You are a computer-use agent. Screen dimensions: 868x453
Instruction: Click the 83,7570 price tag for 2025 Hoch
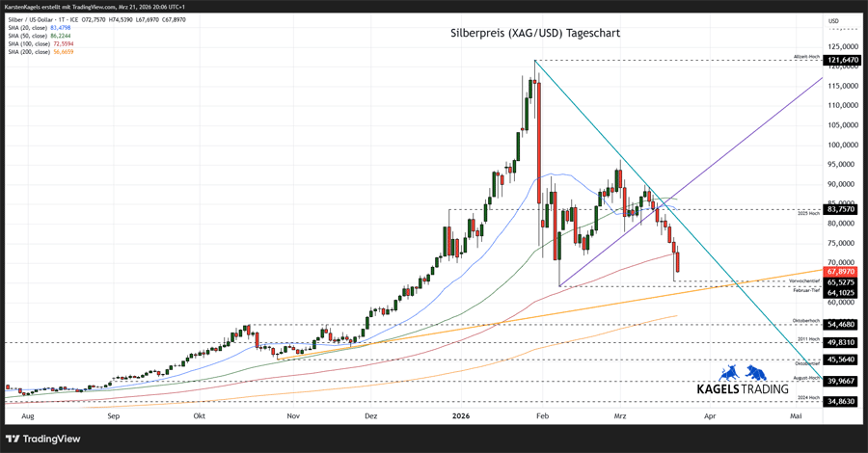[842, 209]
